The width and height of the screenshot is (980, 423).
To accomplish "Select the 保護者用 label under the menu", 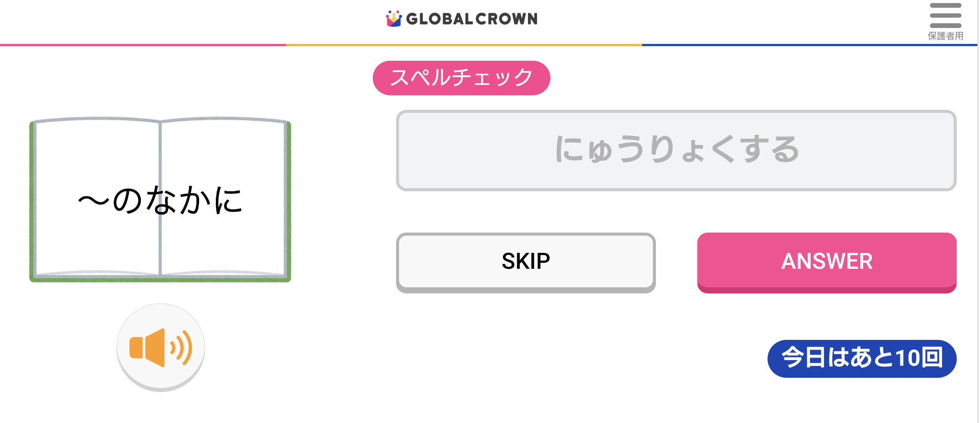I will 945,36.
